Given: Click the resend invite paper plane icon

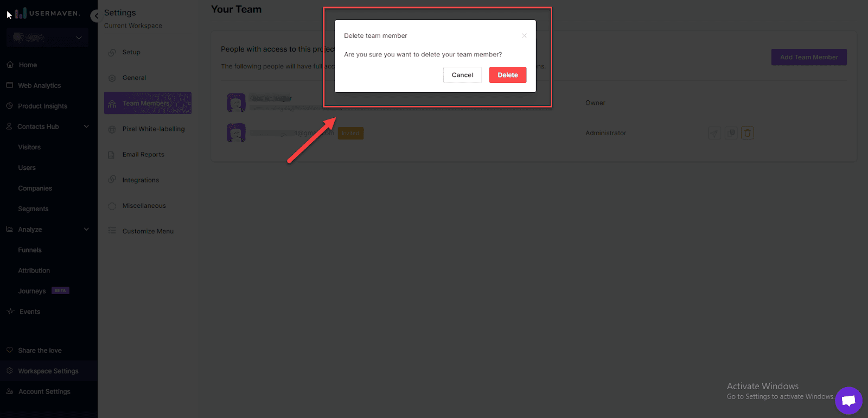Looking at the screenshot, I should [714, 133].
